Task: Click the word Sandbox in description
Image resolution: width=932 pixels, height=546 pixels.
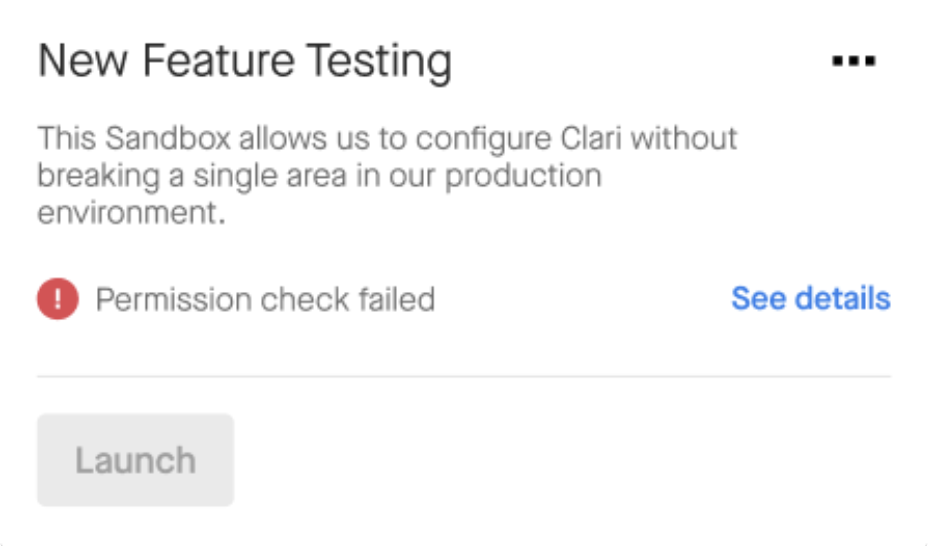Action: click(168, 138)
